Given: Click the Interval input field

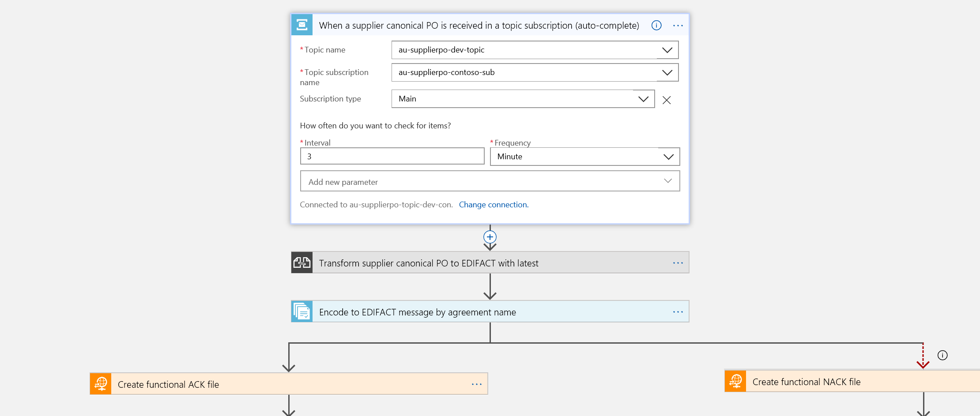Looking at the screenshot, I should pos(392,156).
